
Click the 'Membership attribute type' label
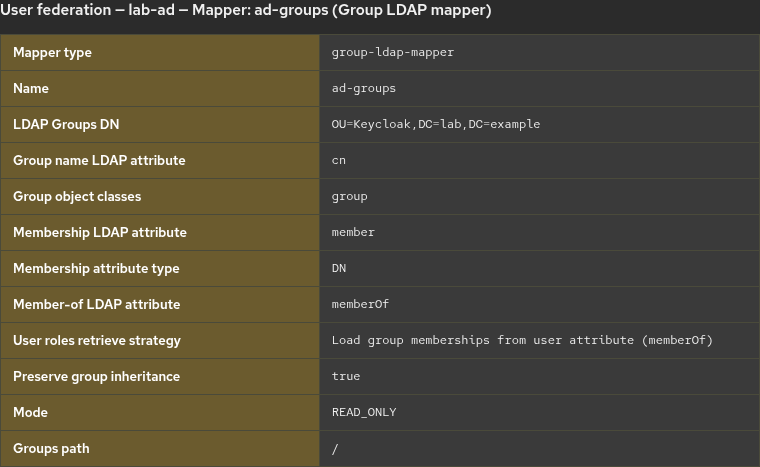click(96, 269)
